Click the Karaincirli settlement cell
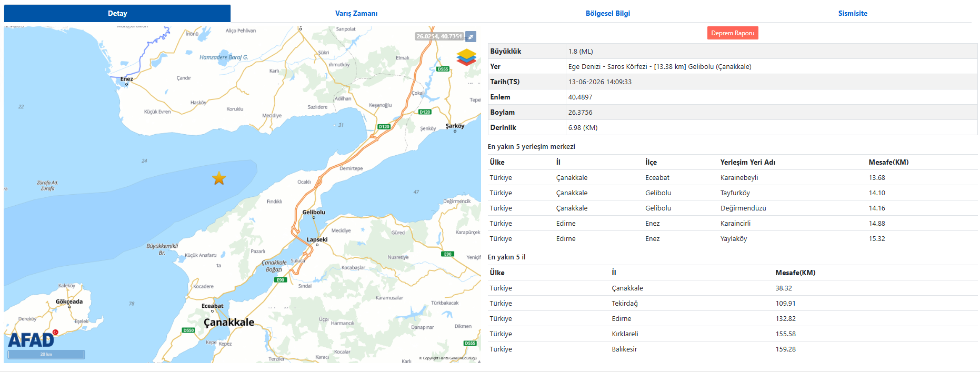 pyautogui.click(x=736, y=223)
